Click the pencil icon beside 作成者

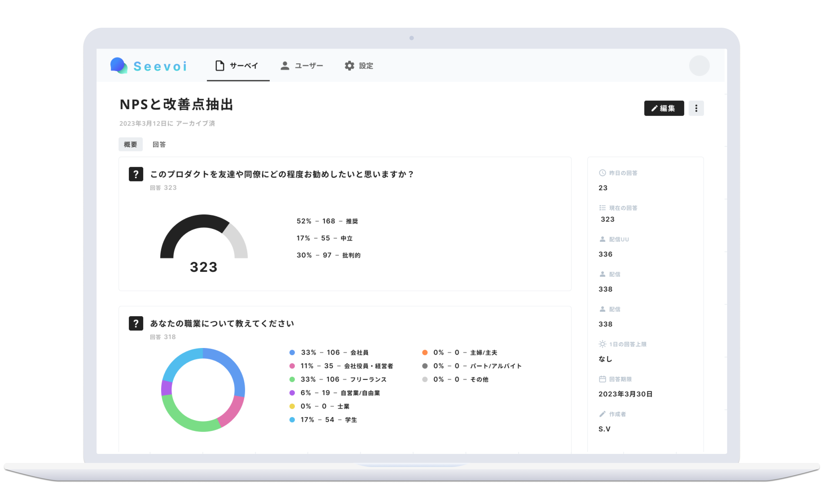(x=602, y=414)
